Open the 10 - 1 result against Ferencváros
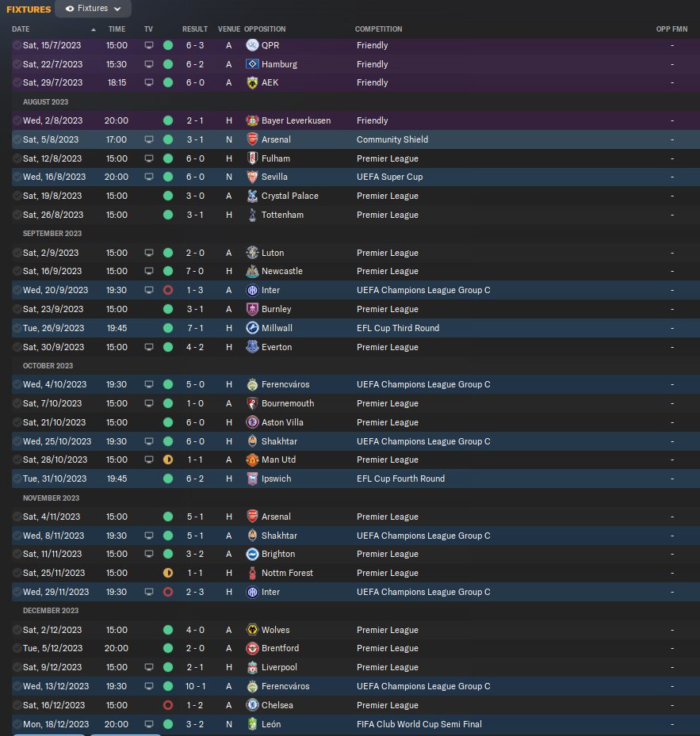Image resolution: width=700 pixels, height=736 pixels. click(194, 686)
